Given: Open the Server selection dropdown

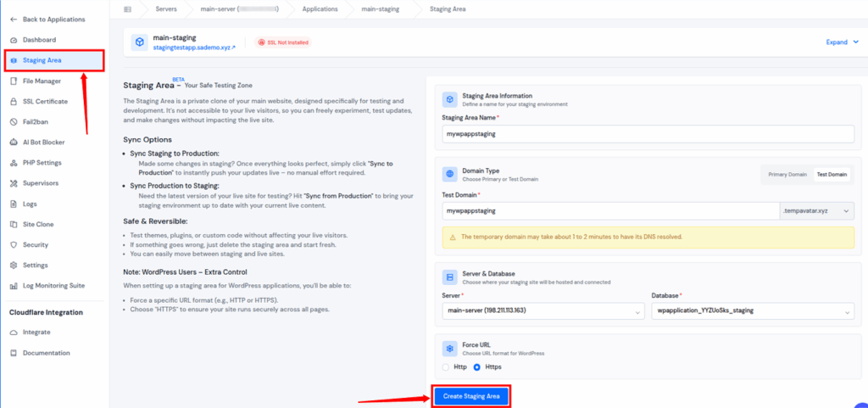Looking at the screenshot, I should click(542, 310).
